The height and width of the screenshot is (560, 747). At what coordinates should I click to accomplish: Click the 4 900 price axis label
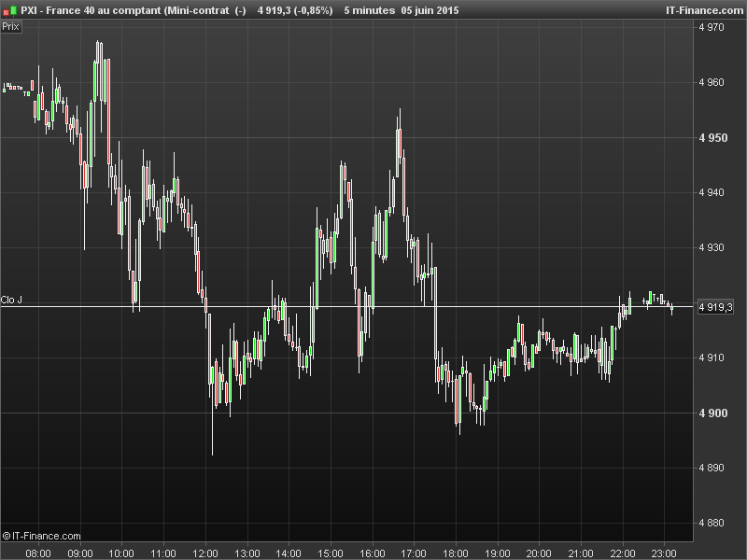[x=713, y=413]
